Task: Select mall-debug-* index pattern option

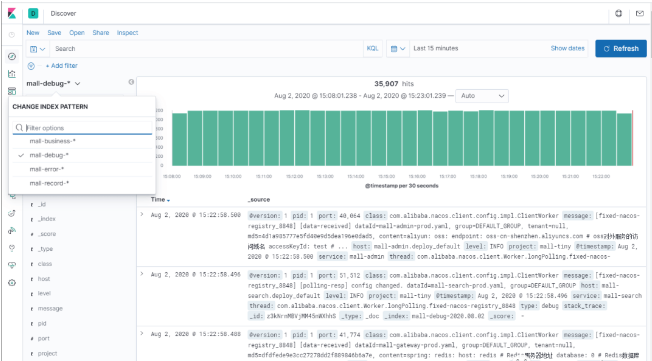Action: (x=82, y=155)
